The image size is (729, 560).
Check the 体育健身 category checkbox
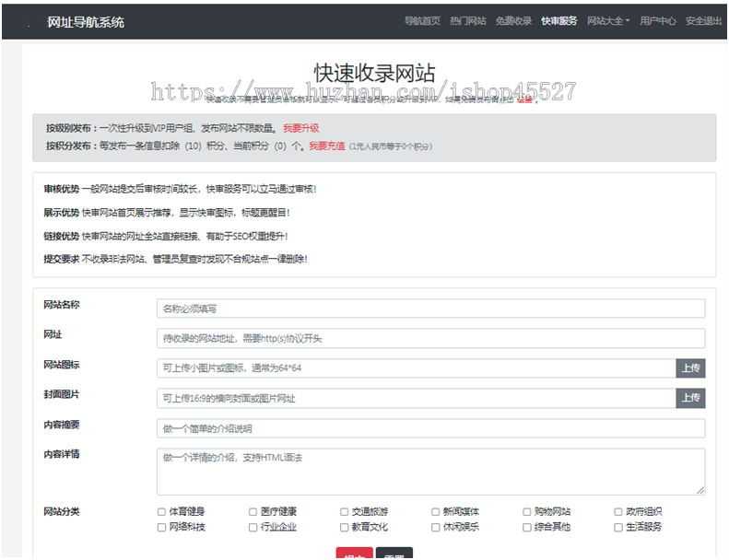(x=161, y=512)
